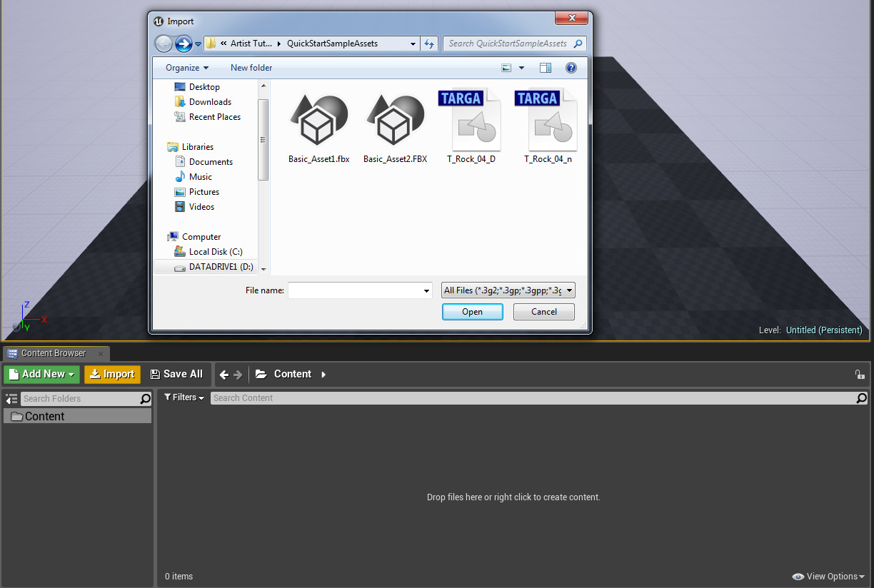
Task: Click the File name input field
Action: pos(355,290)
